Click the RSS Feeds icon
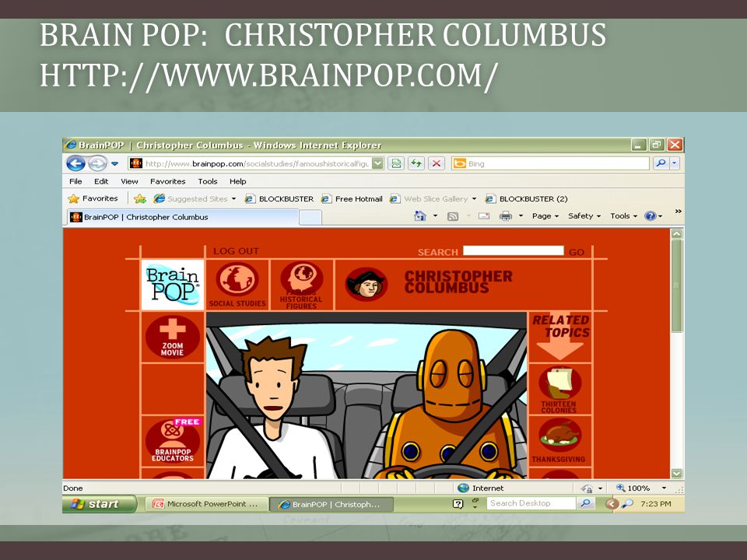This screenshot has height=560, width=747. click(x=453, y=217)
